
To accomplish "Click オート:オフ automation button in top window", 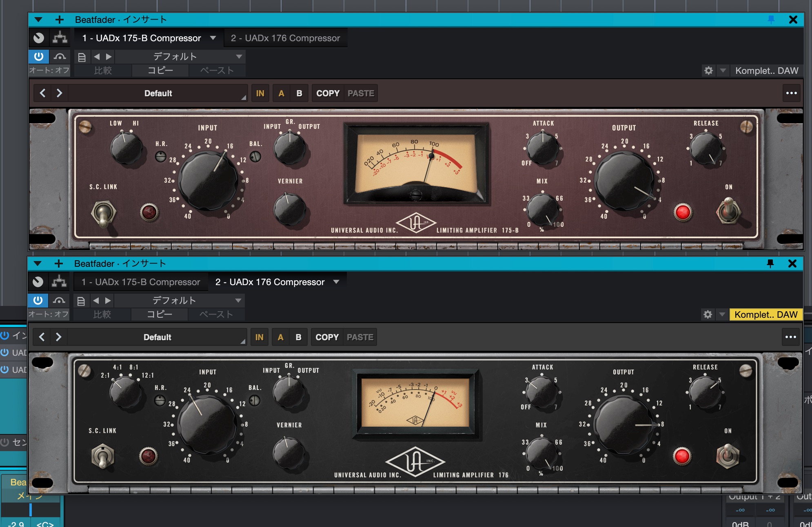I will [x=49, y=71].
